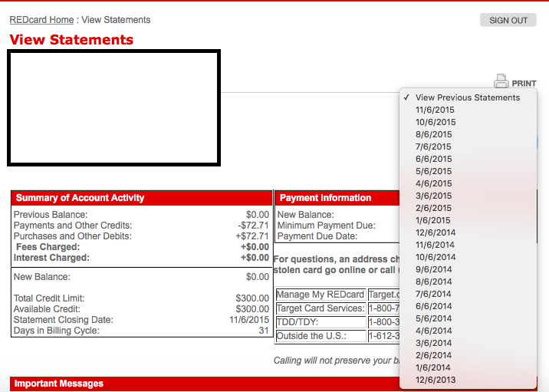
Task: Open the 4/6/2015 statement
Action: (x=433, y=183)
